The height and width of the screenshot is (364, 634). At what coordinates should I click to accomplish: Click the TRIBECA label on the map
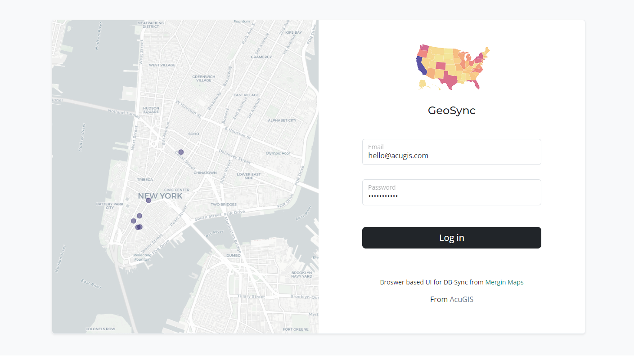click(x=145, y=179)
